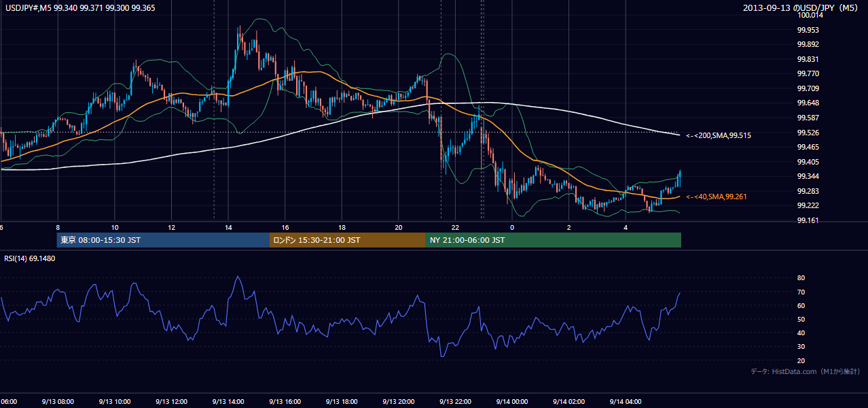
Task: Click the NY 21:00-06:00 JST session bar
Action: (554, 240)
